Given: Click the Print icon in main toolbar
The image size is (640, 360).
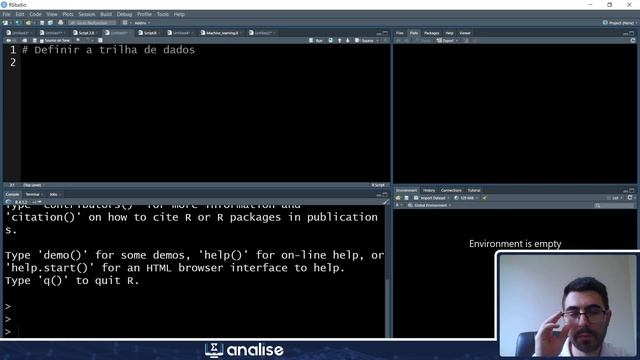Looking at the screenshot, I should coord(61,23).
